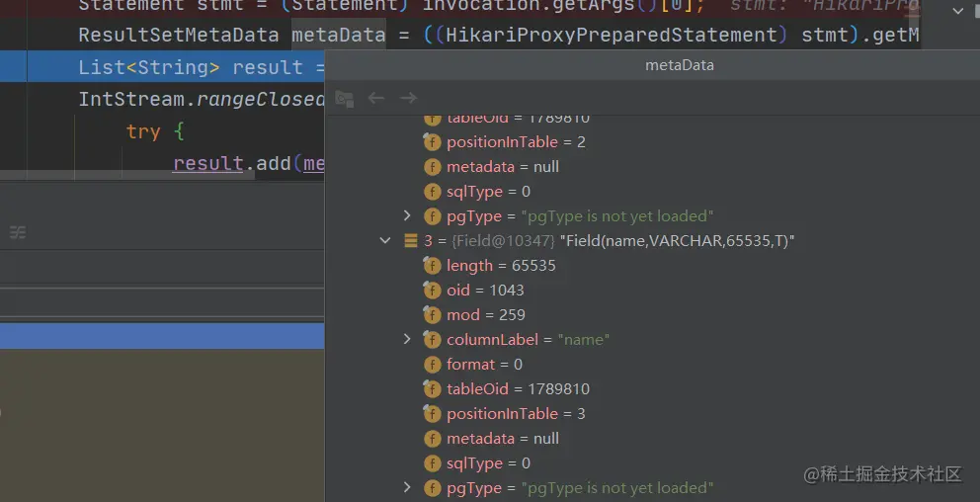Click the "Field(name,VARCHAR,65535,T)" value text
The width and height of the screenshot is (980, 502).
coord(677,241)
